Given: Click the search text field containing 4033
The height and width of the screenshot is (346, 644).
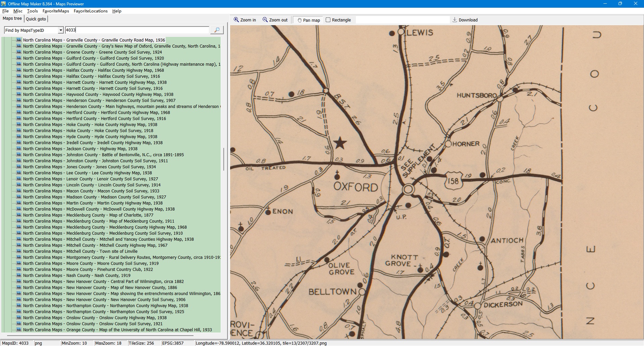Looking at the screenshot, I should pyautogui.click(x=137, y=30).
